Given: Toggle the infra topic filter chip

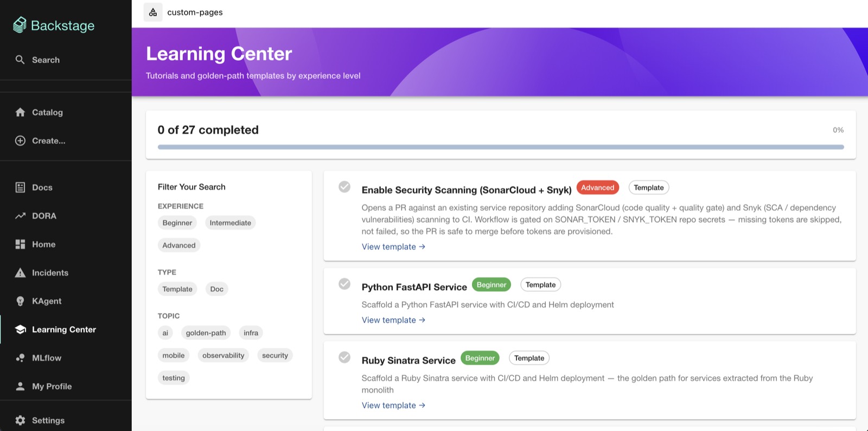Looking at the screenshot, I should (x=251, y=333).
